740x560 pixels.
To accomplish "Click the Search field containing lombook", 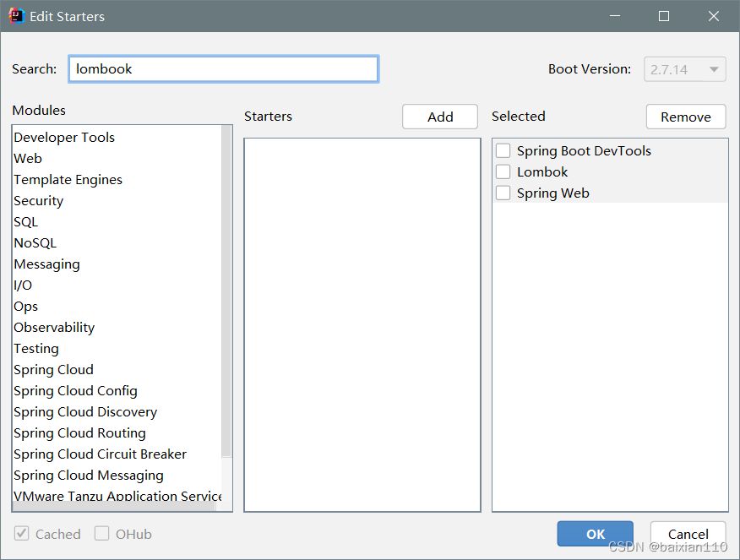I will click(224, 69).
